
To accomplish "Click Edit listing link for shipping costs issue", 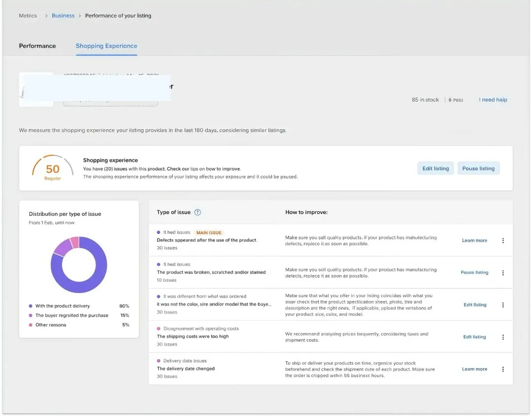I will click(474, 337).
